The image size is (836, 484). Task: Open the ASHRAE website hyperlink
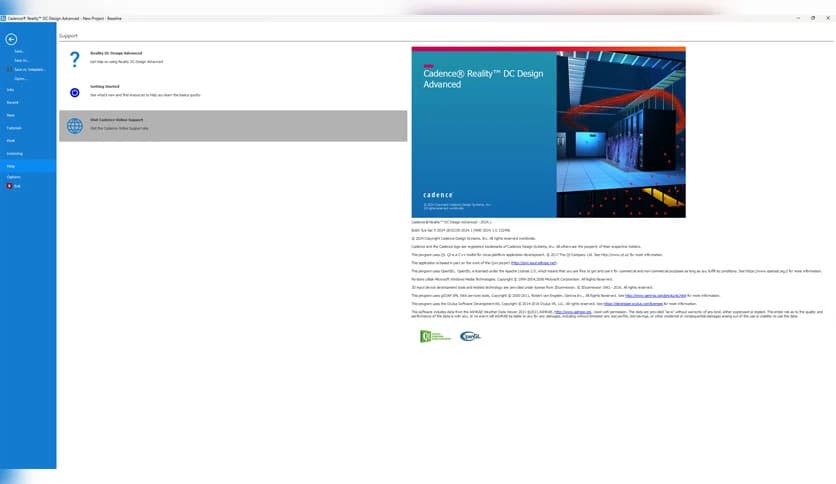[573, 312]
